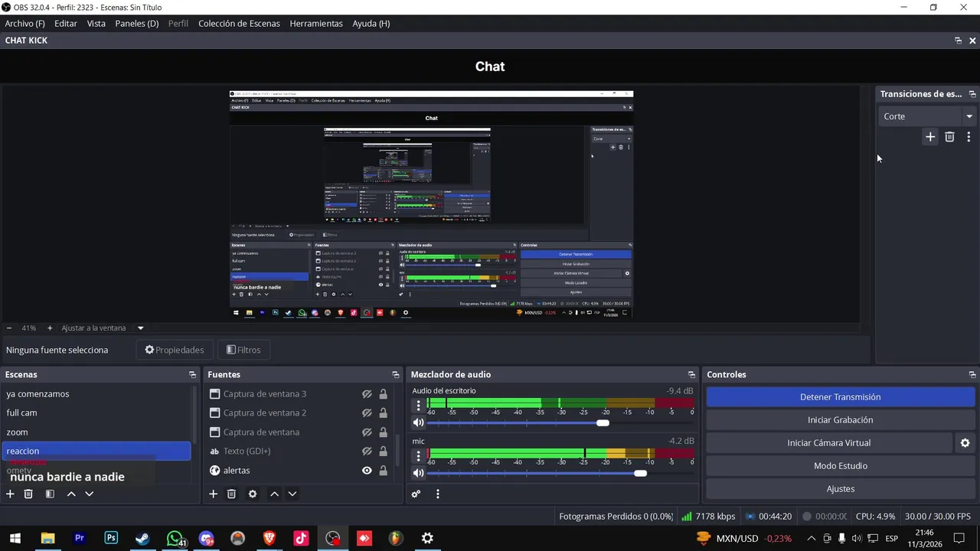Open Audio del escritorio three-dot options
Screen dimensions: 980x551
(418, 406)
